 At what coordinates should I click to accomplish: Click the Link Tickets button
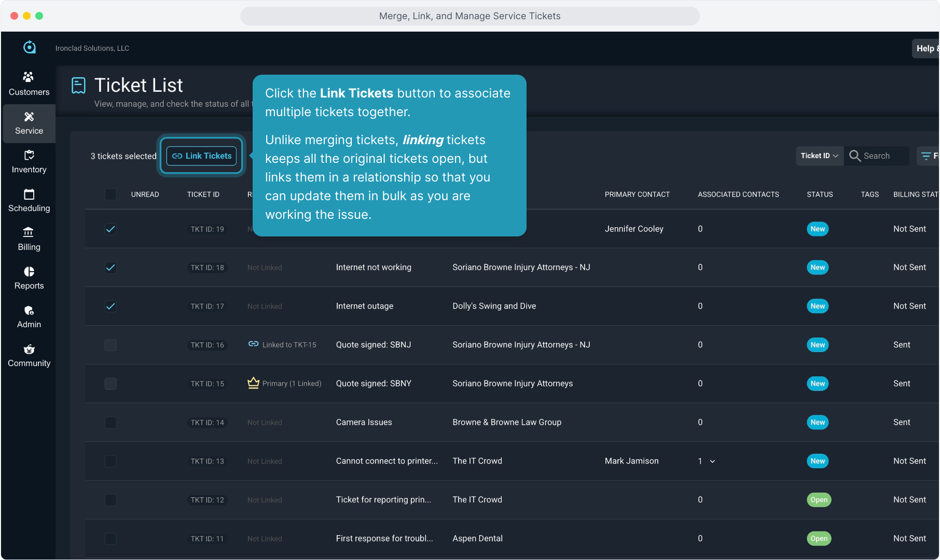coord(202,156)
